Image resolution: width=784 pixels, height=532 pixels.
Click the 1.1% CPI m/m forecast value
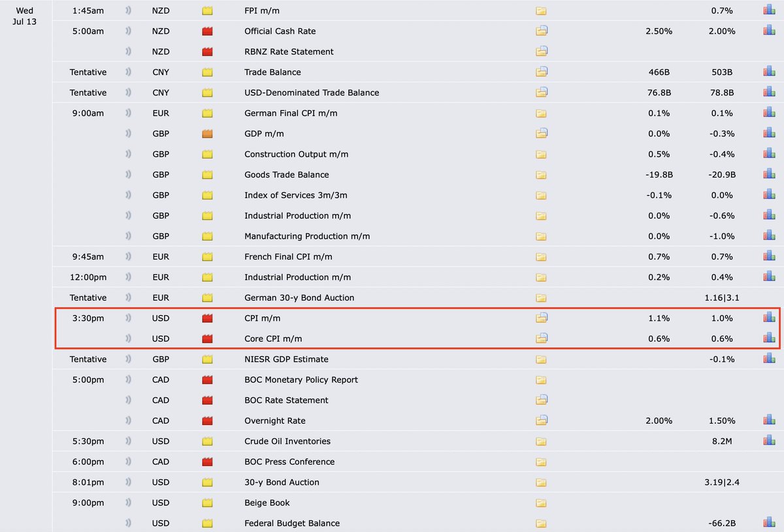(659, 318)
